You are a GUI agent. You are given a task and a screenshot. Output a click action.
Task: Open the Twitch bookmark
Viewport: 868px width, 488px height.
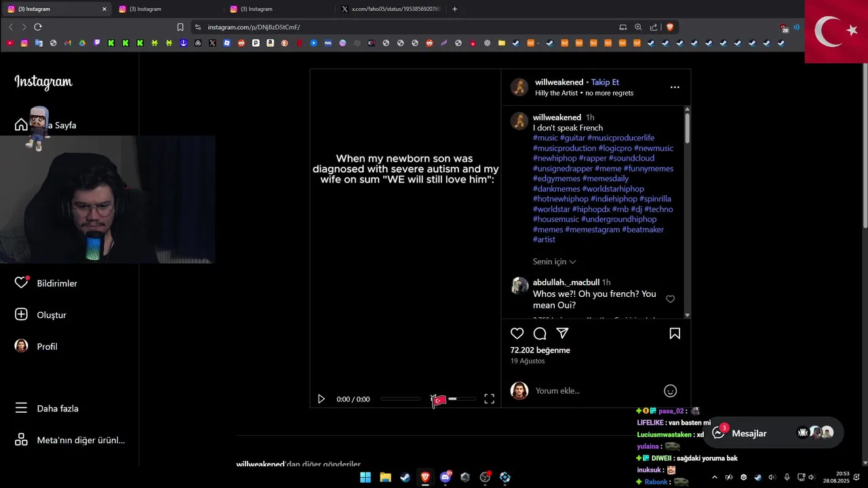pyautogui.click(x=96, y=43)
